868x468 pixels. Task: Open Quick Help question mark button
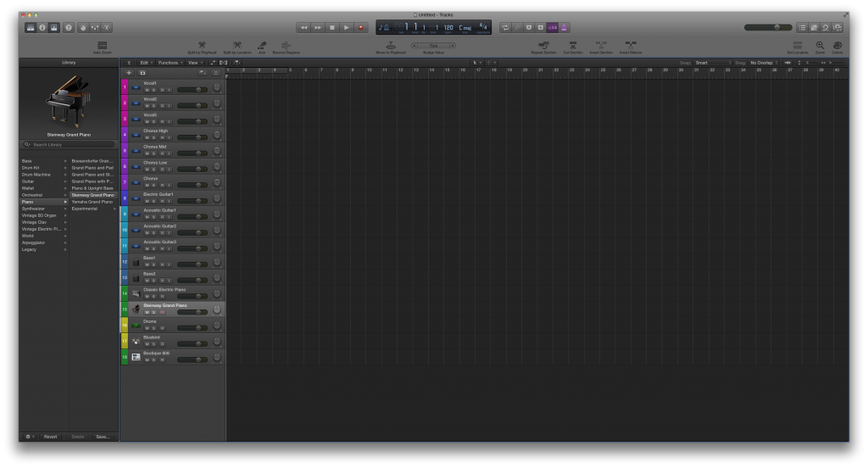(x=69, y=28)
